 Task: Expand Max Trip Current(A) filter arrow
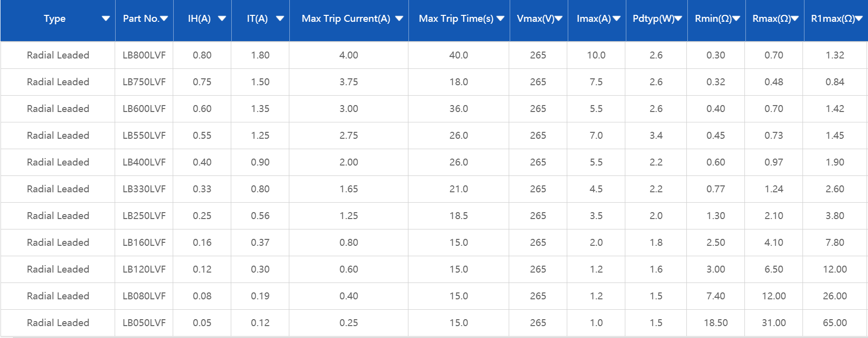(x=399, y=19)
